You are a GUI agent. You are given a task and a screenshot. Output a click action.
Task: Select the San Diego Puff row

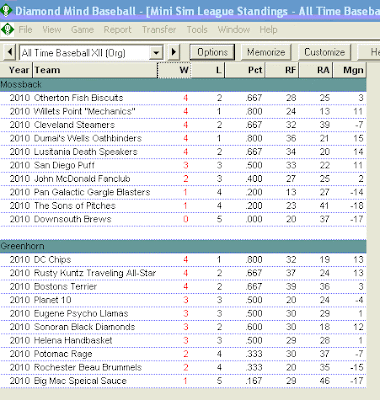point(183,165)
